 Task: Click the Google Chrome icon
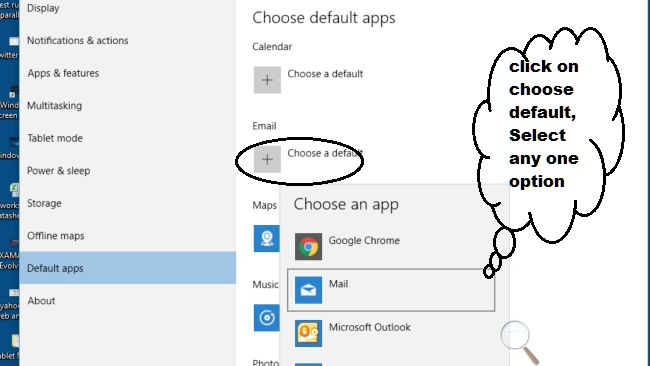click(x=308, y=246)
